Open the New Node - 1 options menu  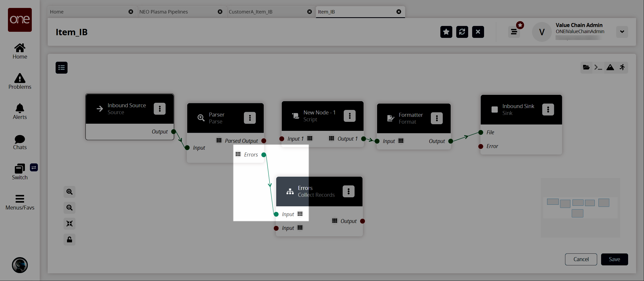[x=350, y=116]
